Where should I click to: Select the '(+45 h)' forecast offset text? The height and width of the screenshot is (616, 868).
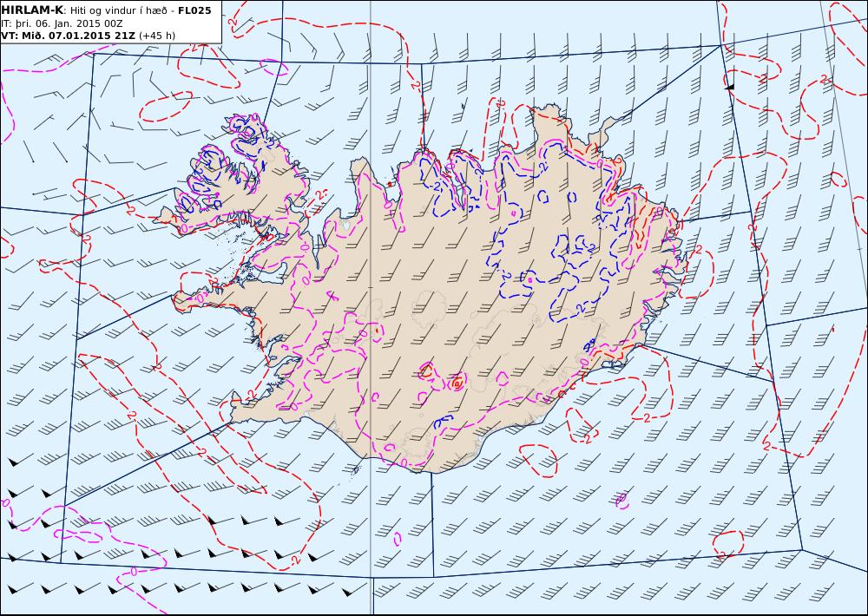tap(156, 36)
